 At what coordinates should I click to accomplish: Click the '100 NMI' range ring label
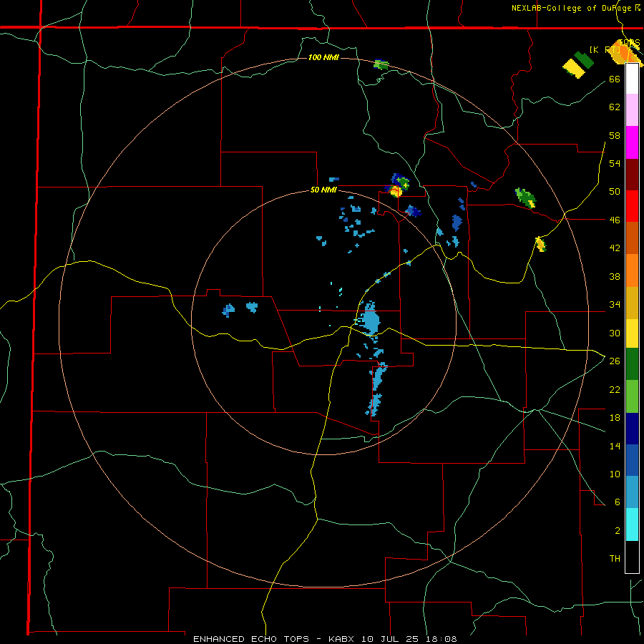(323, 57)
